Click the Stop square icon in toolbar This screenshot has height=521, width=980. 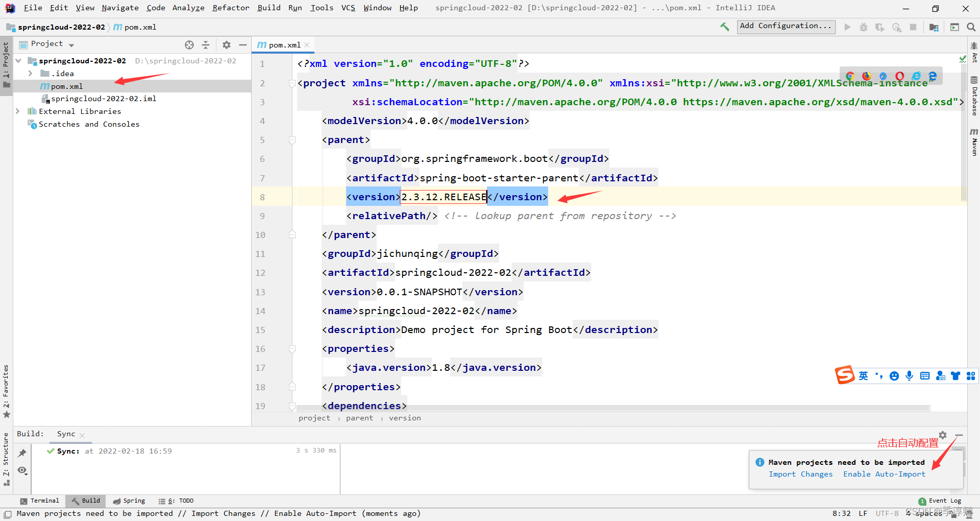913,27
